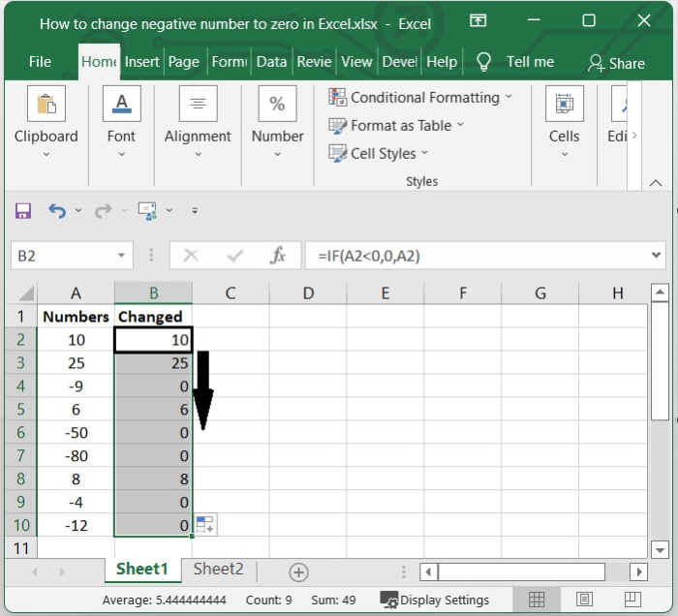Open Ribbon Display Options in title bar
Screen dimensions: 678x616
click(x=478, y=21)
